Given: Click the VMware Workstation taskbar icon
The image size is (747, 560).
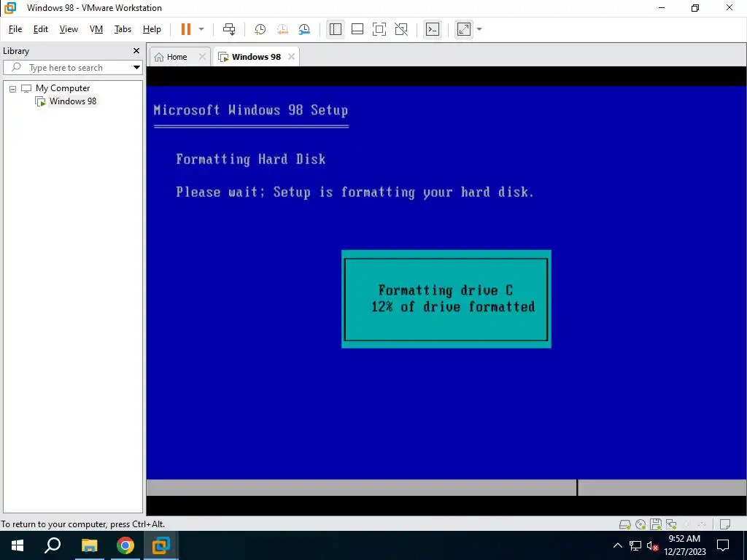Looking at the screenshot, I should (x=161, y=545).
